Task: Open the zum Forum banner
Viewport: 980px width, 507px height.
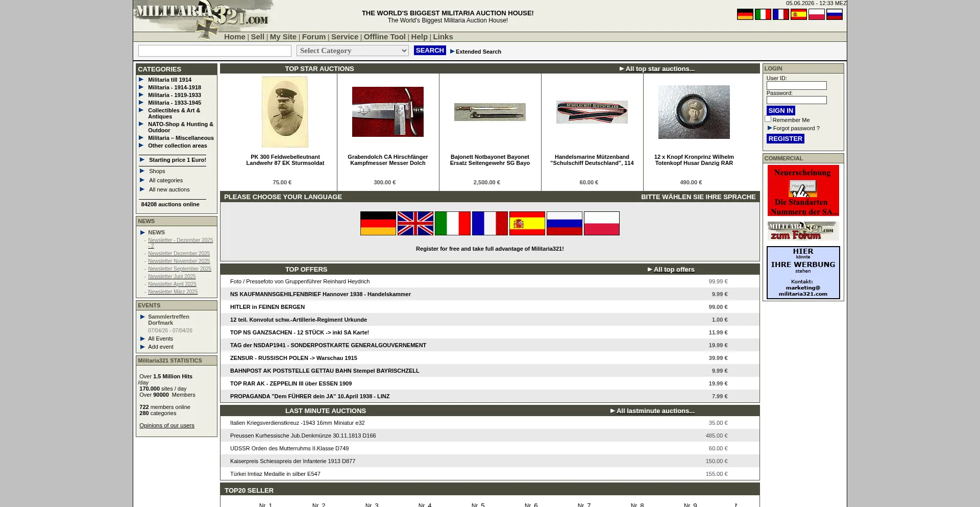Action: (x=803, y=231)
